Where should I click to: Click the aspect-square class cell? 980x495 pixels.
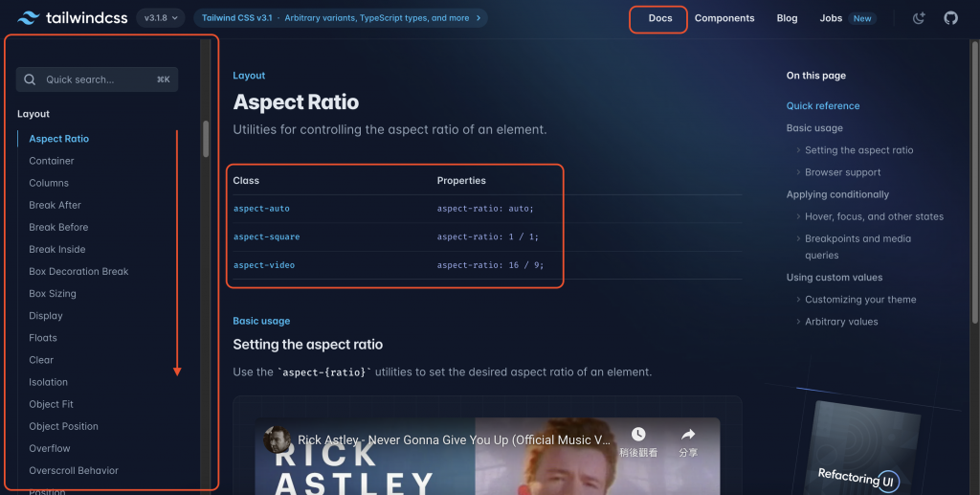(266, 236)
